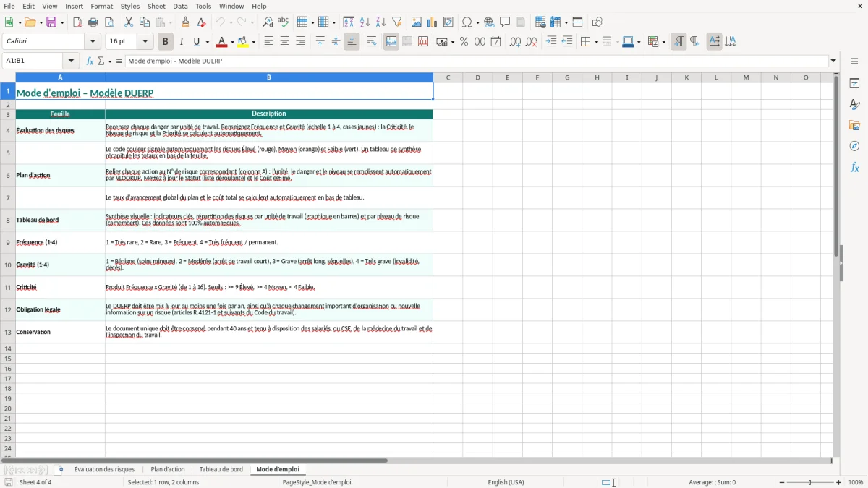Image resolution: width=868 pixels, height=488 pixels.
Task: Open the Sheet menu
Action: click(156, 6)
